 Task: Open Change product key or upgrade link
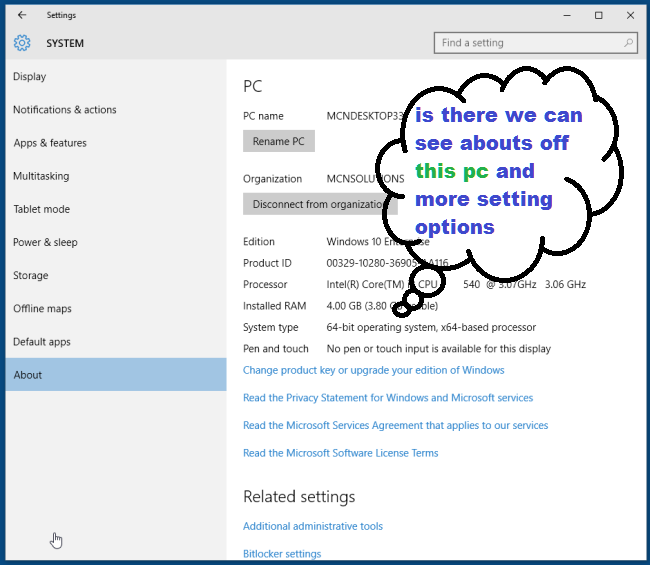(374, 370)
